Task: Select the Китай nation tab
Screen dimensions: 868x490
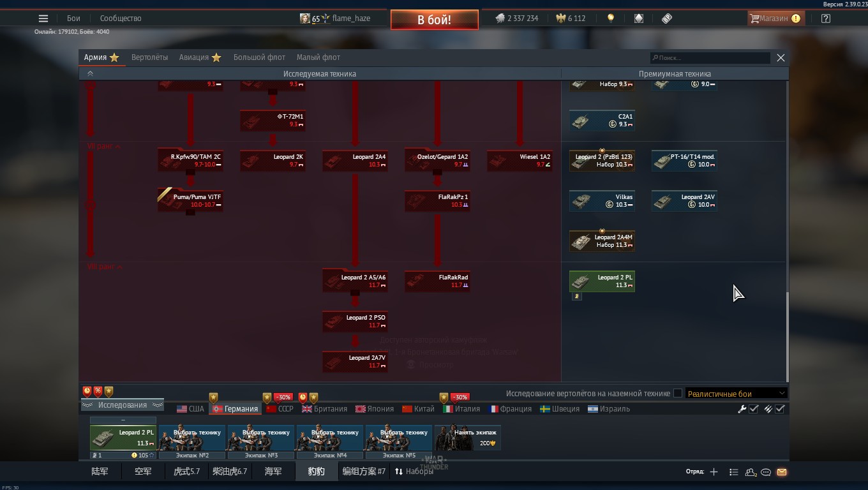Action: [418, 409]
